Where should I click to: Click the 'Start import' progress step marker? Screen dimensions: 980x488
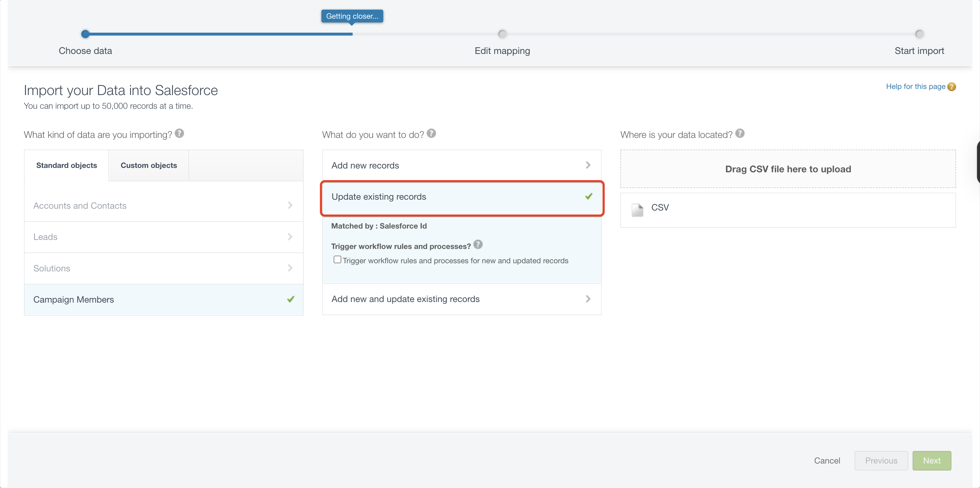[919, 34]
